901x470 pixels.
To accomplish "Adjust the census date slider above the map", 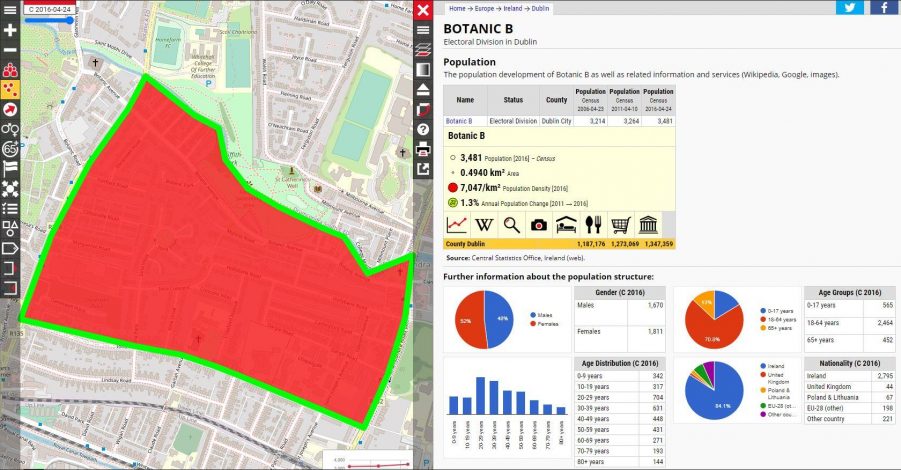I will click(49, 20).
